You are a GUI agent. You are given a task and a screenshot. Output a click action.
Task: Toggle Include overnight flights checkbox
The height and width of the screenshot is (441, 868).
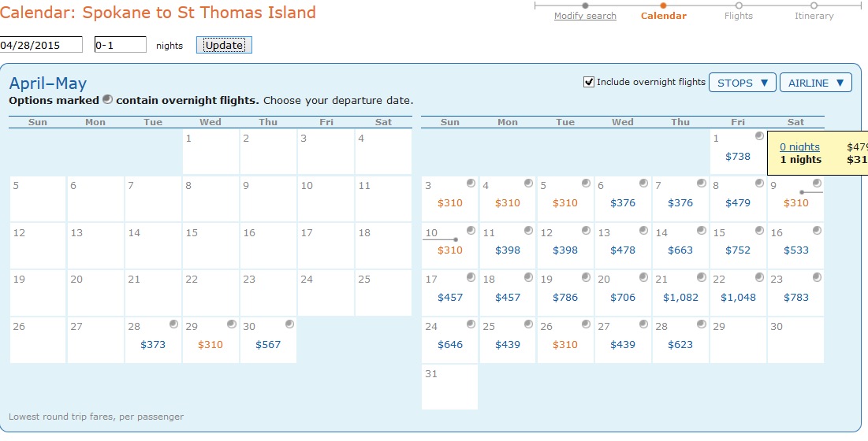[589, 82]
